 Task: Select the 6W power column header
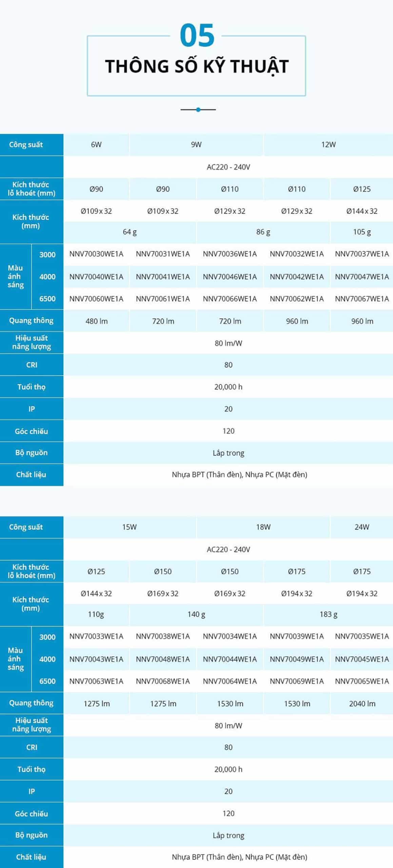coord(96,144)
